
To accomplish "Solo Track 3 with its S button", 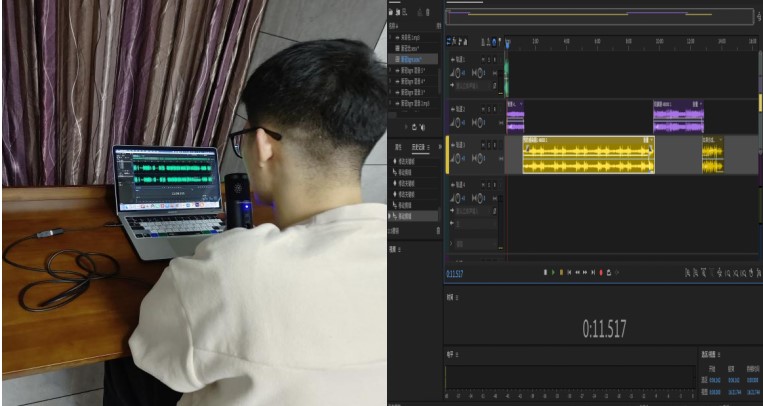I will pyautogui.click(x=489, y=145).
